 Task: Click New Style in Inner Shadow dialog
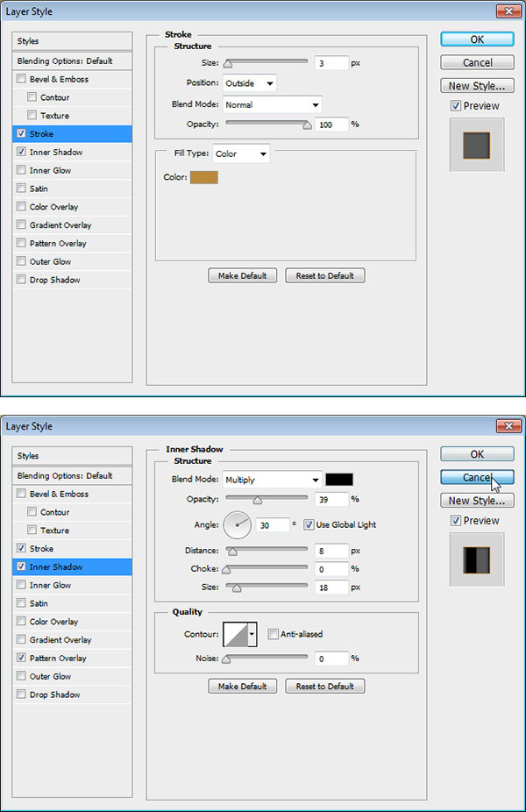(x=477, y=500)
